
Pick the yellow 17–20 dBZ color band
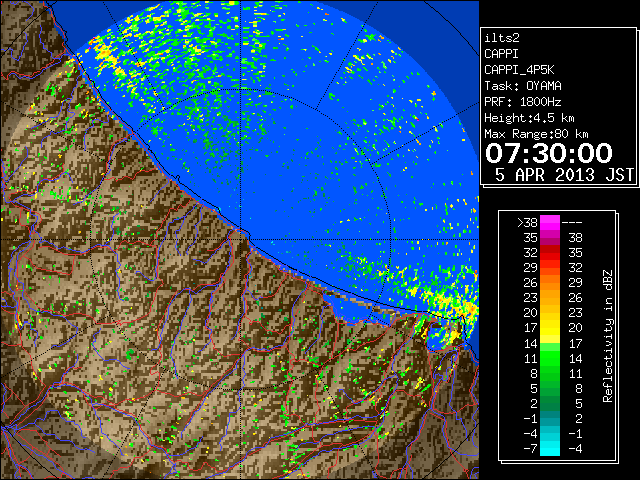coord(550,328)
